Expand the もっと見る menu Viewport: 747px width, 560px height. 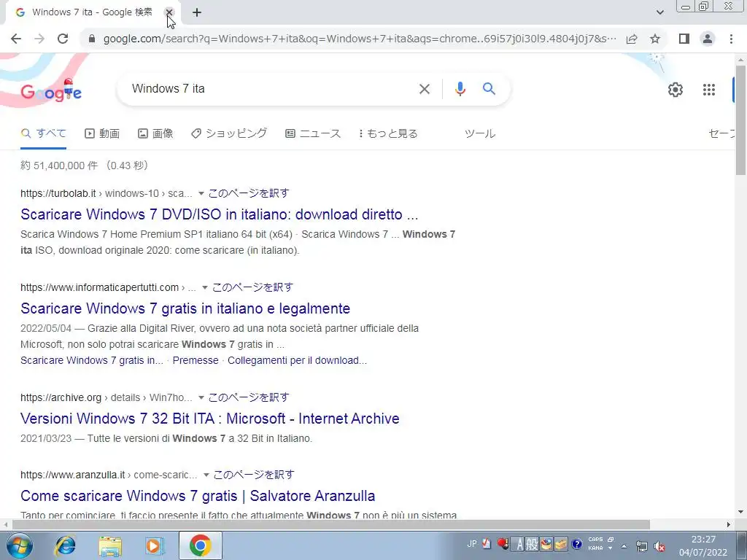point(388,134)
